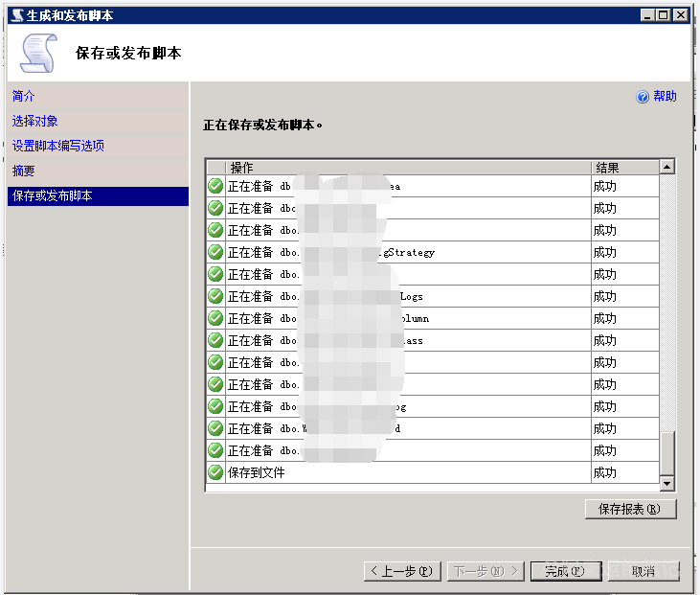Select the 摘要 page in sidebar
The height and width of the screenshot is (595, 700).
click(24, 171)
